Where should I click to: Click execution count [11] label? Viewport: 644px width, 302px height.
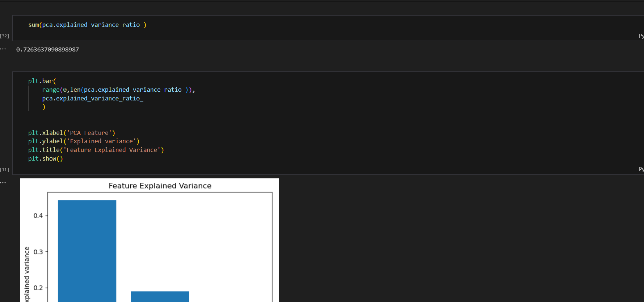click(x=5, y=170)
